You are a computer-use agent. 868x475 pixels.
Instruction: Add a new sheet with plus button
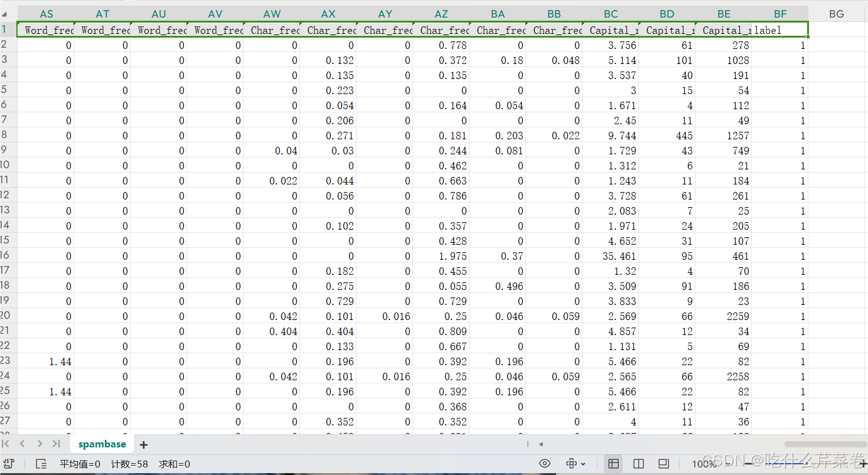[x=144, y=444]
